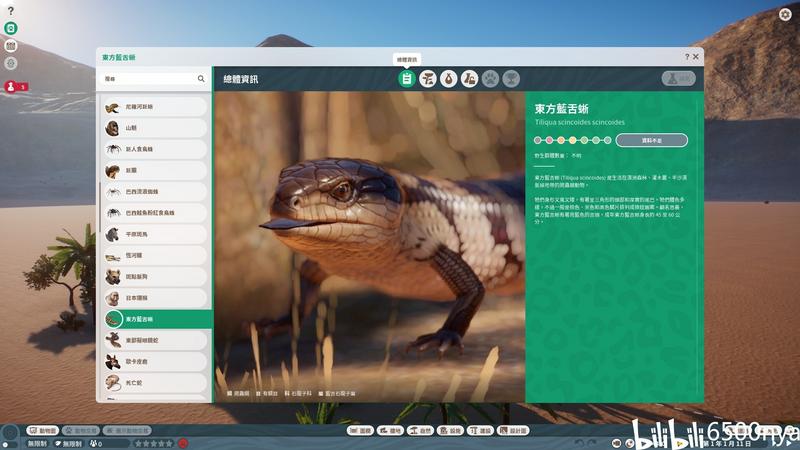
Task: Click the grey conservation status button
Action: tap(652, 140)
